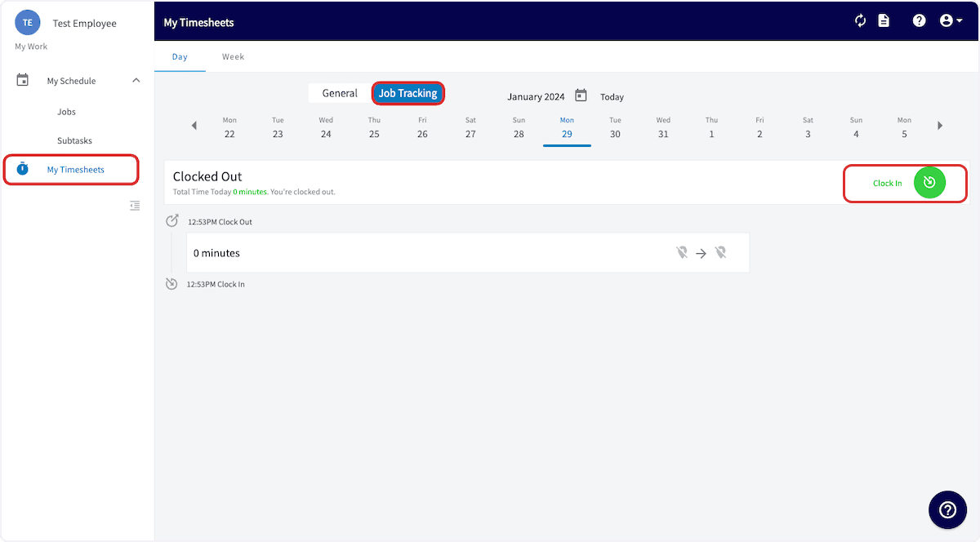Click the refresh sync icon in header
Image resolution: width=980 pixels, height=542 pixels.
point(860,21)
